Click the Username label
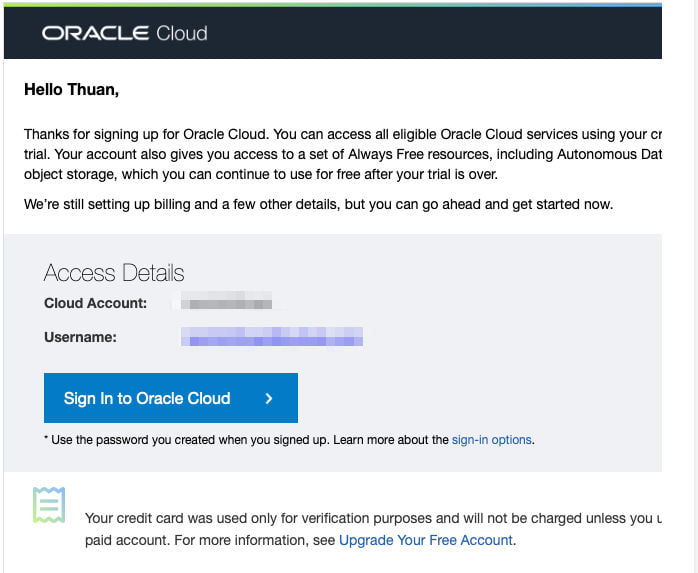Image resolution: width=698 pixels, height=573 pixels. (80, 337)
